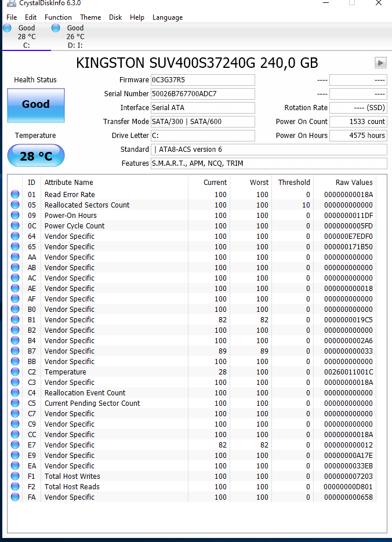The height and width of the screenshot is (542, 392).
Task: Click the Power On Hours value
Action: pos(358,136)
